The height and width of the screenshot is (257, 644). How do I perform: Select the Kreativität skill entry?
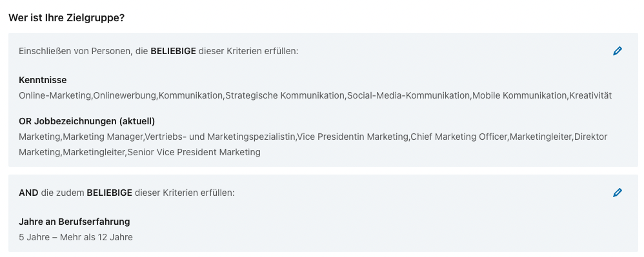(591, 95)
